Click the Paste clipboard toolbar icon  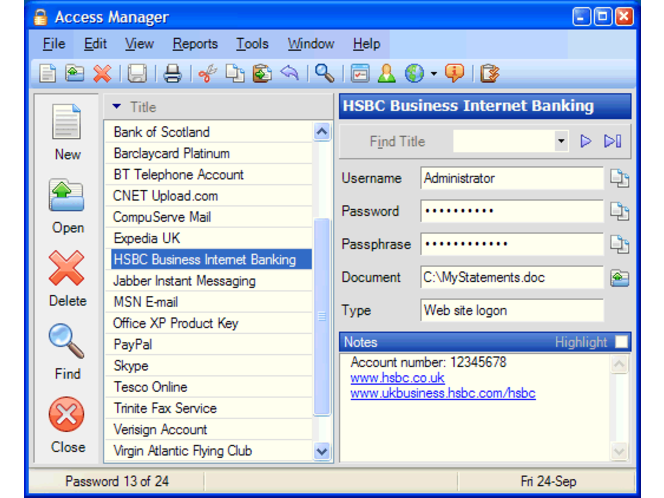(x=262, y=73)
